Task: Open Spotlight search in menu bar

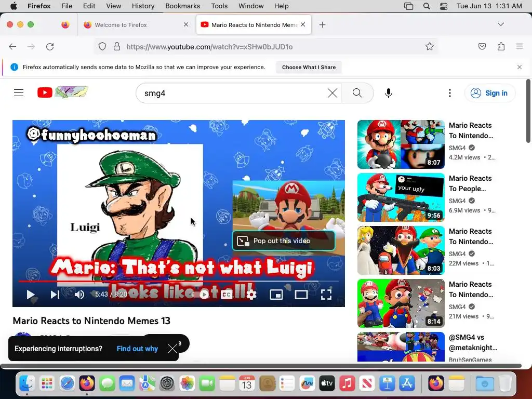Action: pyautogui.click(x=427, y=6)
